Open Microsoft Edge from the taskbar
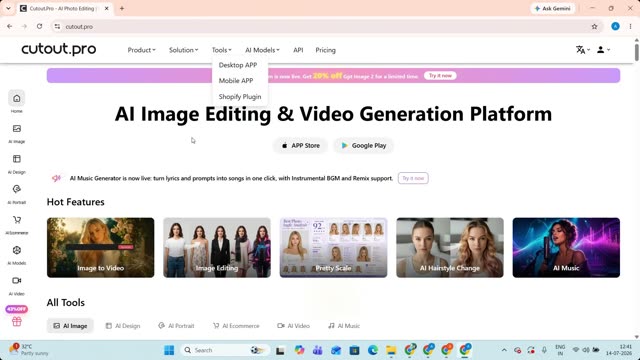The height and width of the screenshot is (360, 640). click(x=373, y=350)
